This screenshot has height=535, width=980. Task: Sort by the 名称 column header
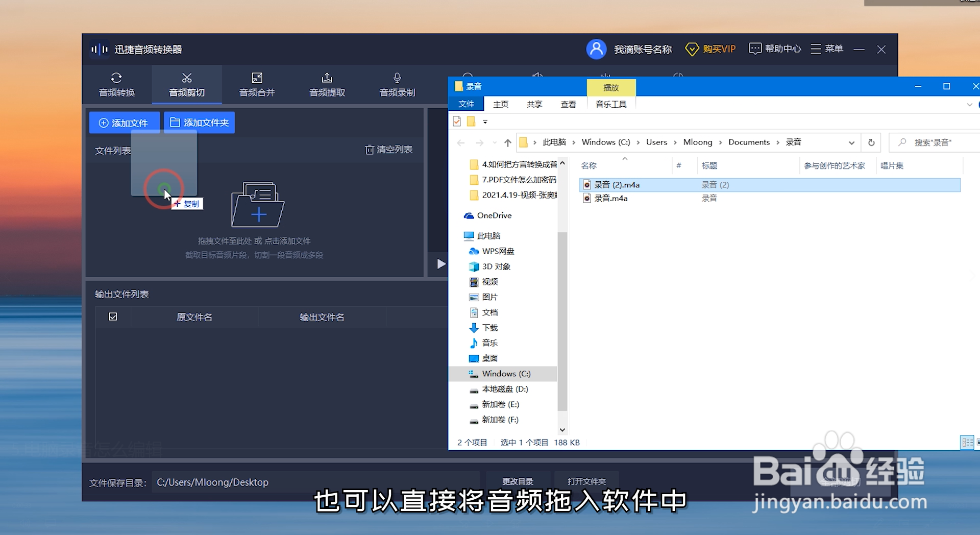coord(589,165)
